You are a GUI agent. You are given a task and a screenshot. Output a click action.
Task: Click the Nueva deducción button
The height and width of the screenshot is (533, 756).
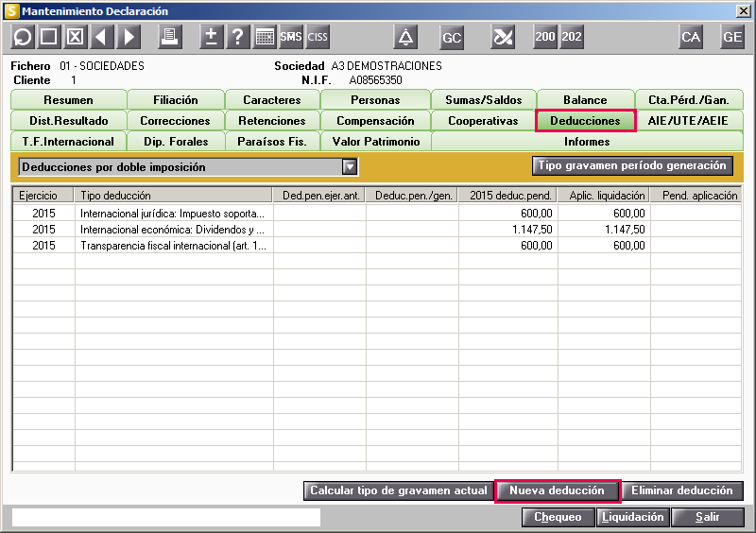pos(557,490)
